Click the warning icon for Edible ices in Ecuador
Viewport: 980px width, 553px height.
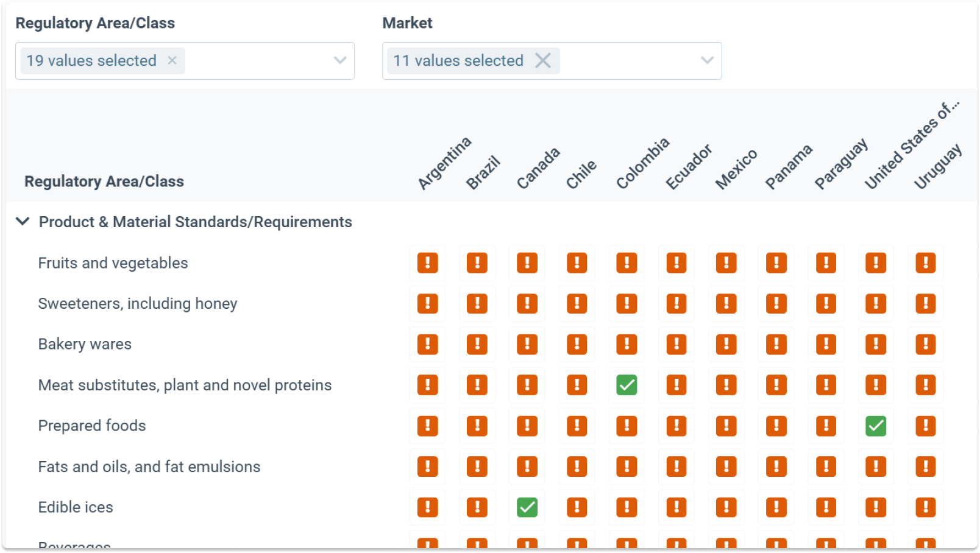pyautogui.click(x=676, y=507)
